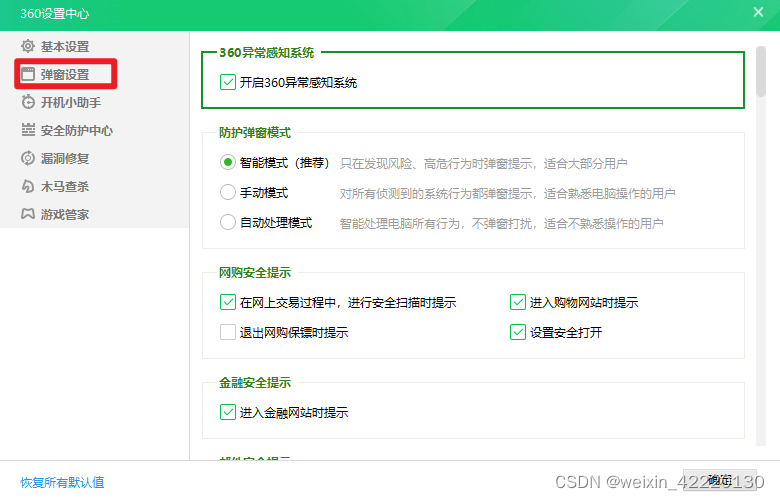
Task: Select 木马查杀 in the sidebar
Action: click(x=65, y=187)
